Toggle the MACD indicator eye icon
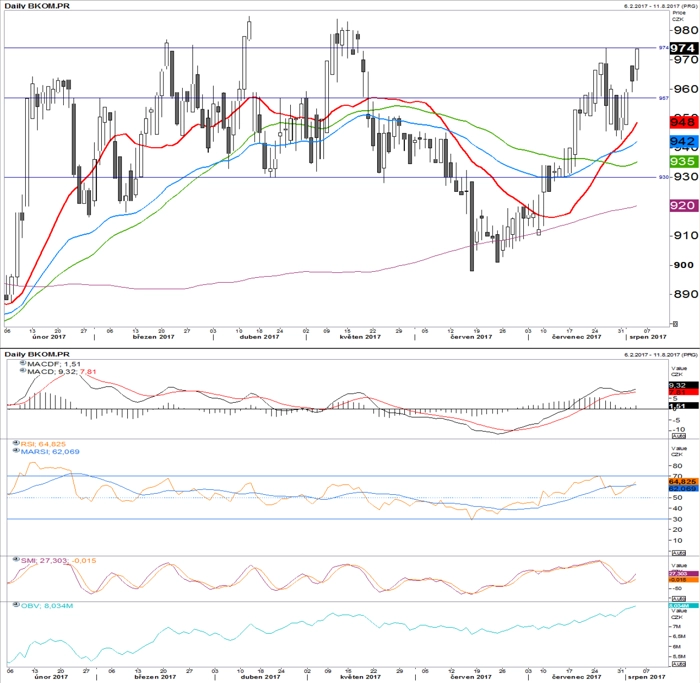 [x=23, y=371]
